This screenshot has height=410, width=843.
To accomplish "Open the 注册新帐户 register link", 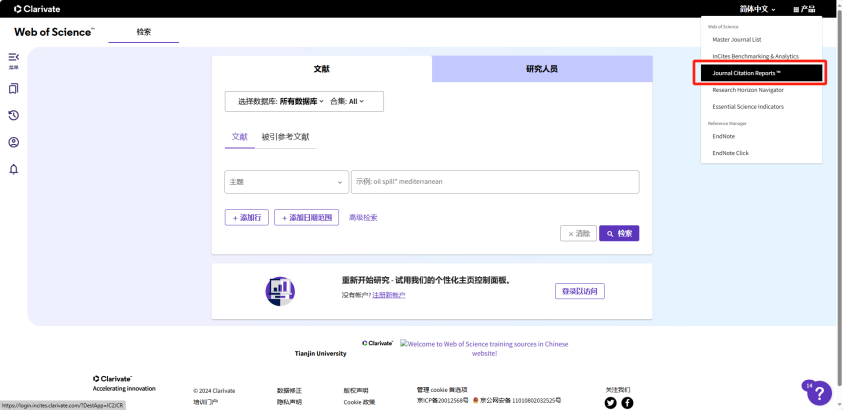I will point(389,295).
